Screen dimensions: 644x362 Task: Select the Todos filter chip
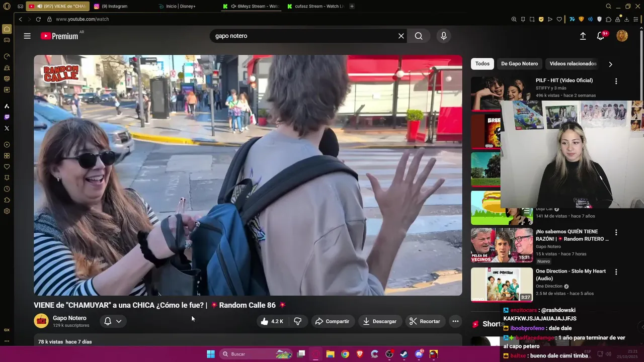coord(482,64)
